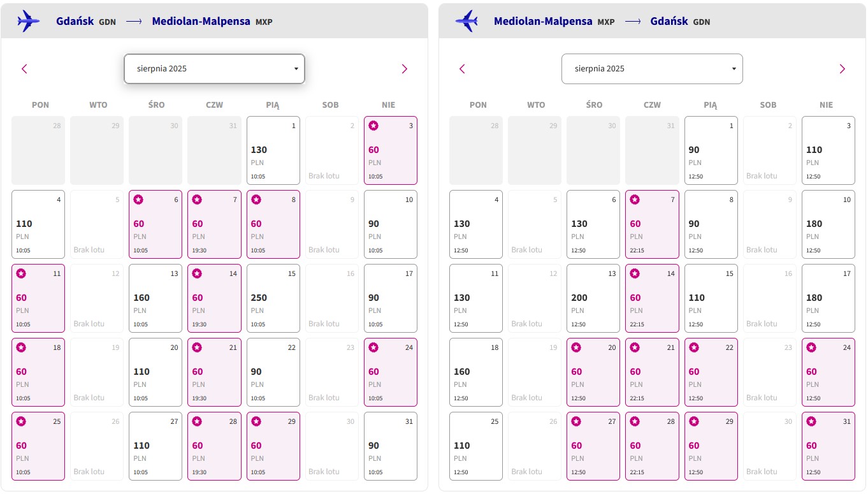Select outbound August 15 flight for 250 PLN
The height and width of the screenshot is (494, 868).
tap(273, 298)
